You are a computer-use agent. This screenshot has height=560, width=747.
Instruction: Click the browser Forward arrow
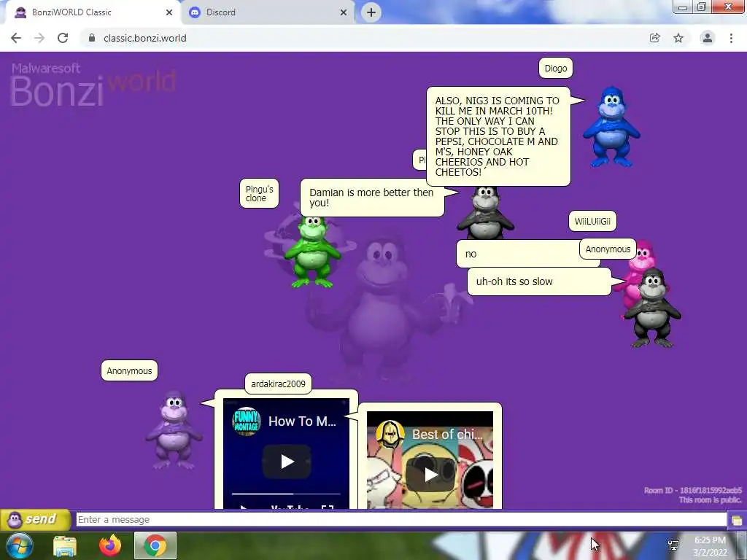tap(39, 38)
